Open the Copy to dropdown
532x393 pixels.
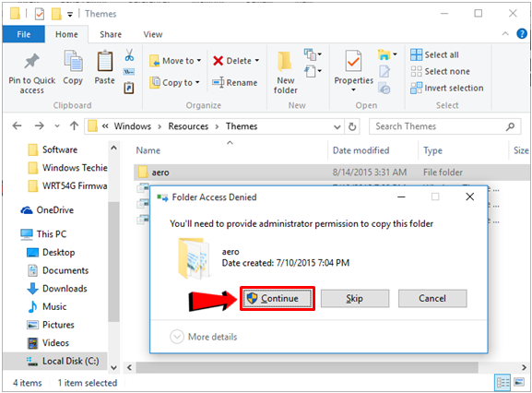pos(174,82)
